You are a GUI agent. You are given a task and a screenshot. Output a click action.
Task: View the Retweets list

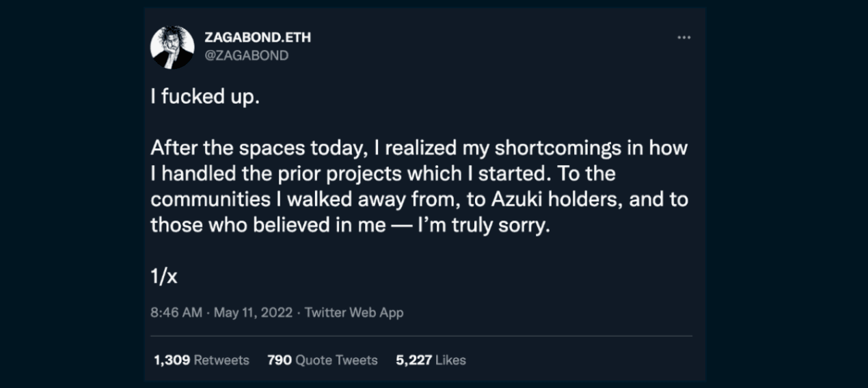[x=221, y=360]
